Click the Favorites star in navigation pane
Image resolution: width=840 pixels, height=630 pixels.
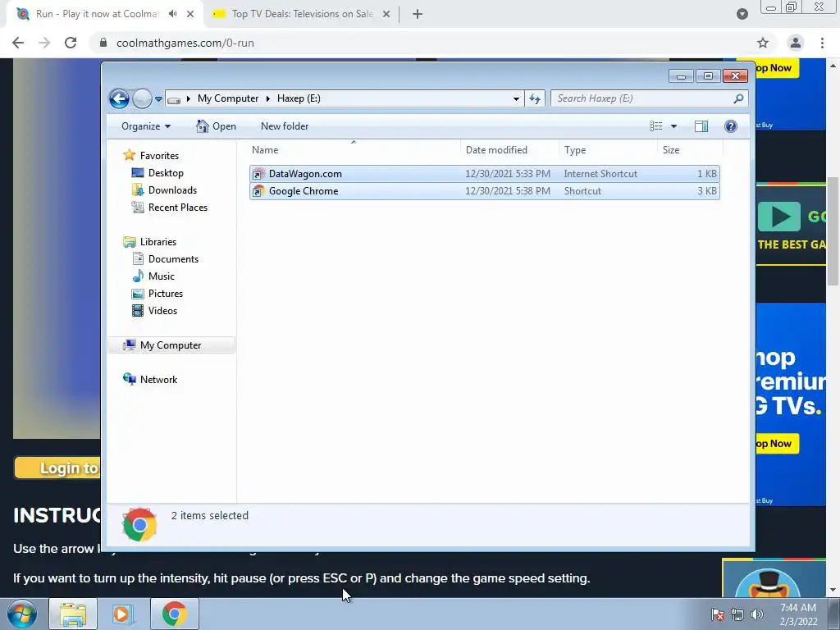coord(129,155)
